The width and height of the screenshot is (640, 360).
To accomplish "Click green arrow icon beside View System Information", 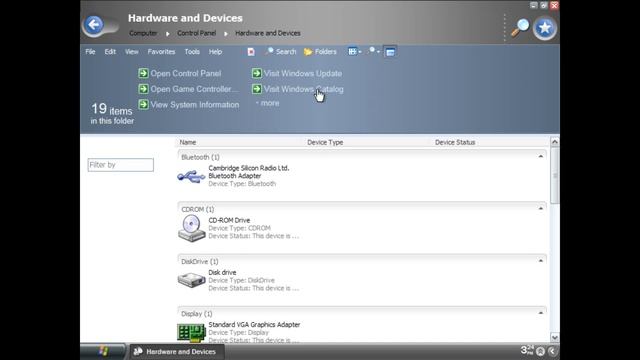I will pyautogui.click(x=143, y=104).
